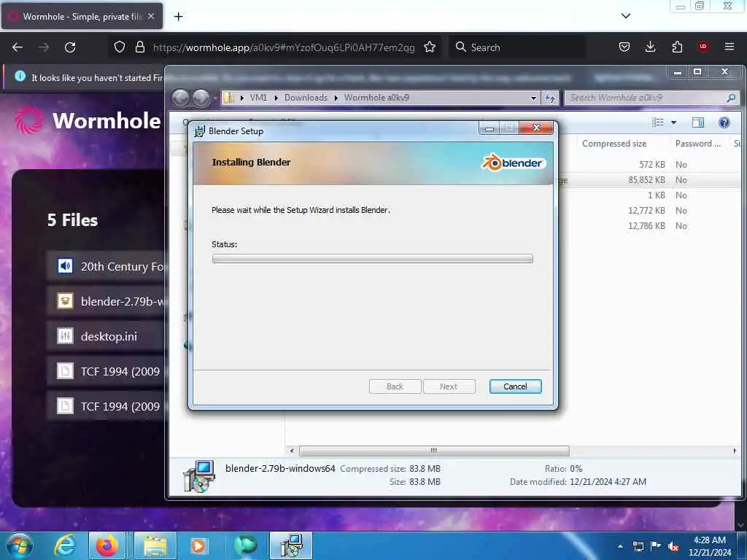This screenshot has height=560, width=747.
Task: Click the Blender Setup title bar icon
Action: tap(200, 131)
